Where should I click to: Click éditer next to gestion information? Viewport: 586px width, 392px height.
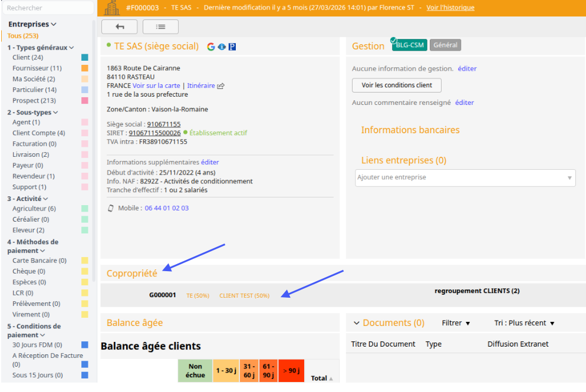pyautogui.click(x=467, y=68)
